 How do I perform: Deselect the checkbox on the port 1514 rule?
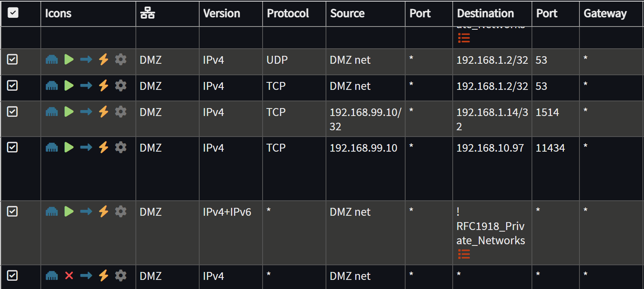pyautogui.click(x=12, y=111)
